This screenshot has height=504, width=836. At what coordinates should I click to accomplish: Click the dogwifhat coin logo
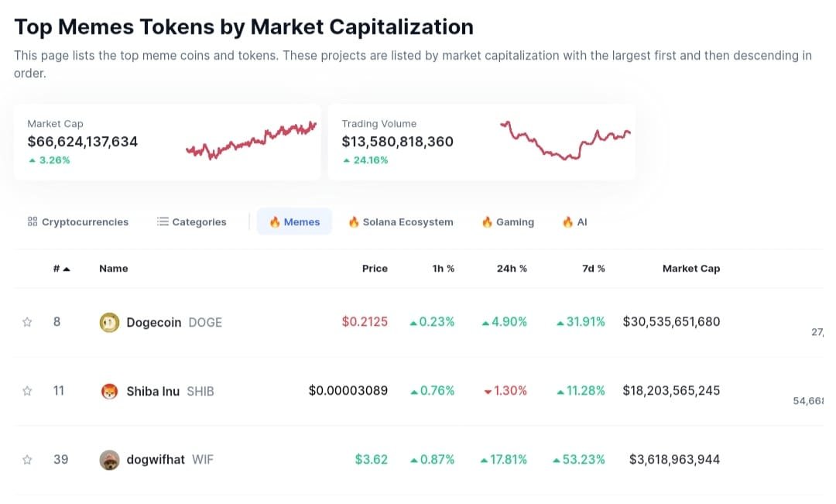point(110,460)
